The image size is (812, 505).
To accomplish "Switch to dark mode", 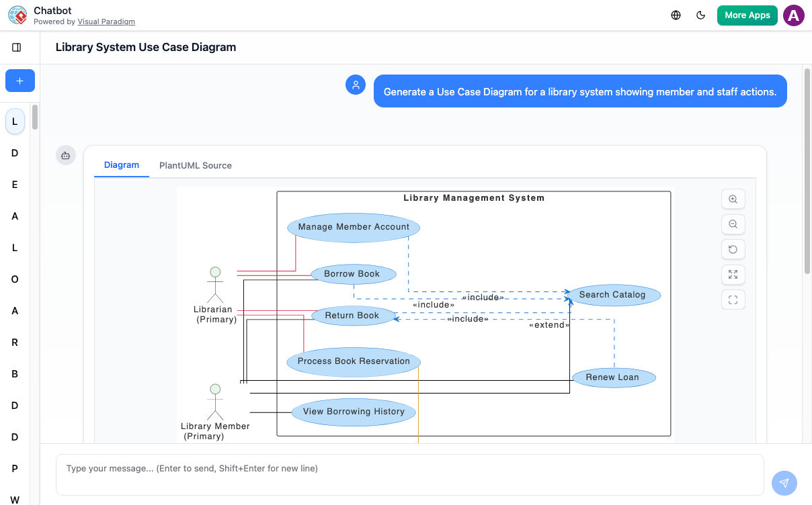I will point(700,15).
